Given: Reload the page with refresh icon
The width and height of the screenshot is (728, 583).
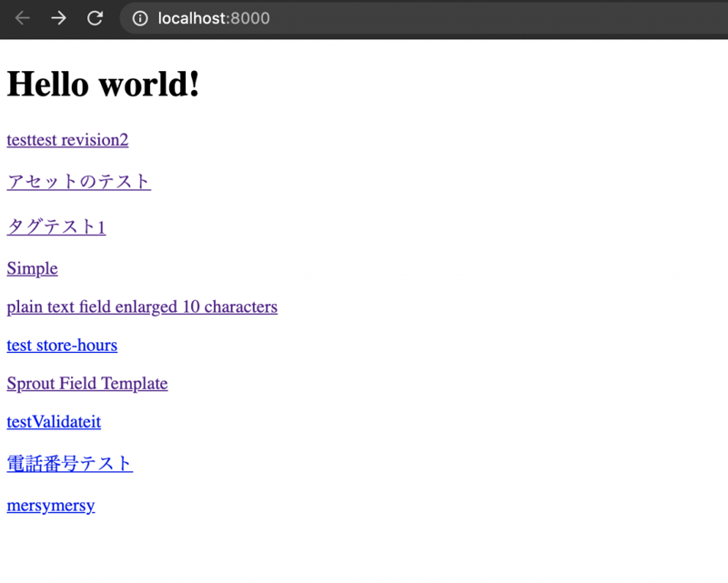Looking at the screenshot, I should pos(95,18).
